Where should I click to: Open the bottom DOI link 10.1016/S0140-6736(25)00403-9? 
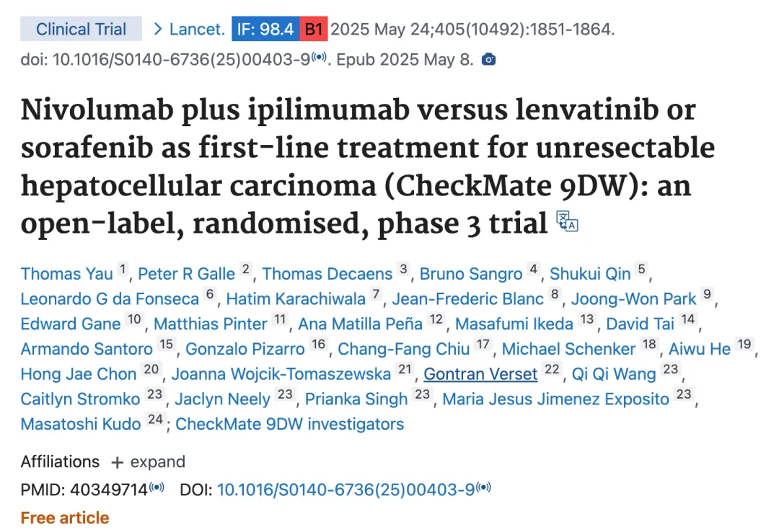coord(346,490)
